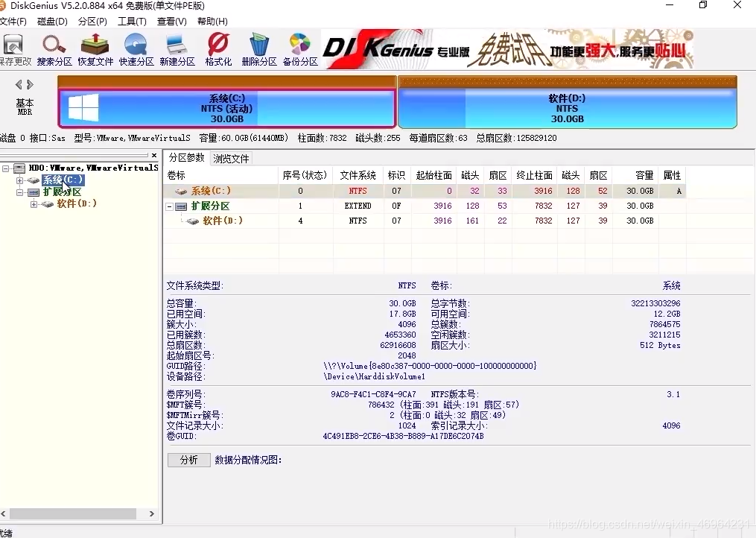Click the 卷标 column header
Image resolution: width=756 pixels, height=538 pixels.
click(221, 175)
